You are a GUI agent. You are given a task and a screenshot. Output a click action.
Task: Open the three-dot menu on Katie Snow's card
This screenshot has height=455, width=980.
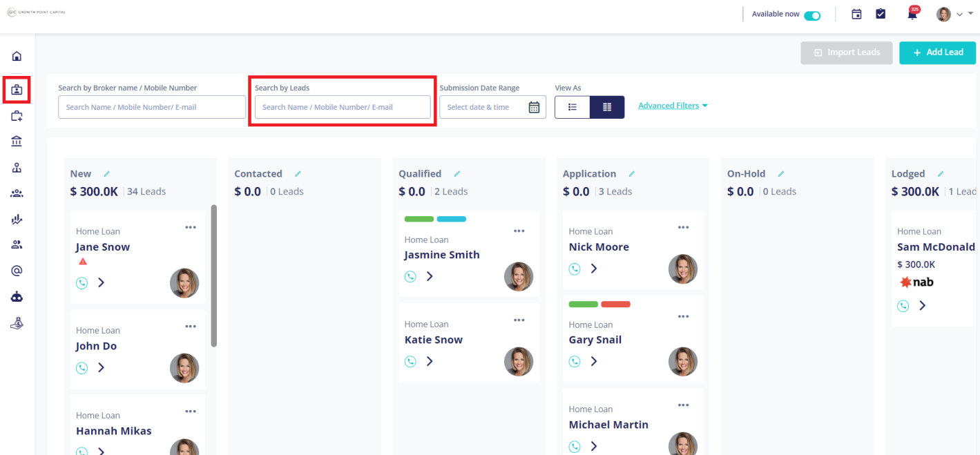(x=519, y=320)
